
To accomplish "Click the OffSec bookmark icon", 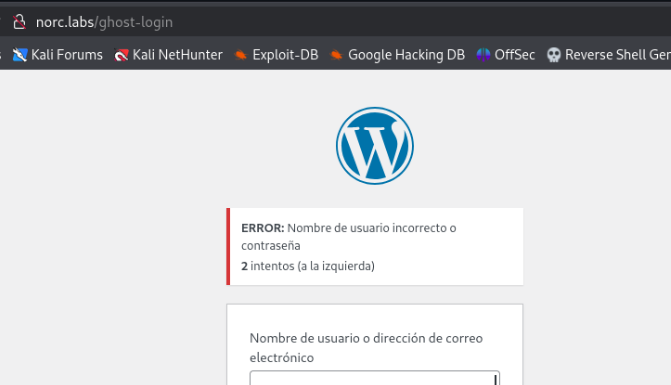I will point(483,55).
